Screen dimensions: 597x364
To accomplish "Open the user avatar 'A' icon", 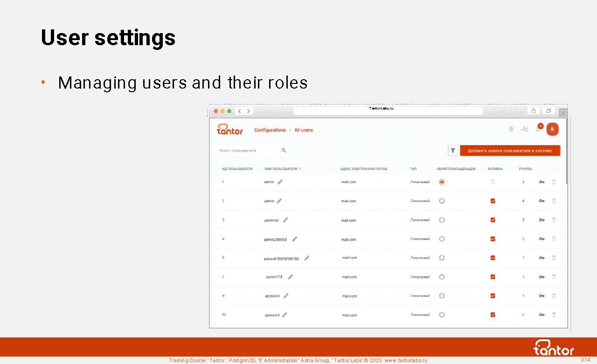I will pos(552,130).
